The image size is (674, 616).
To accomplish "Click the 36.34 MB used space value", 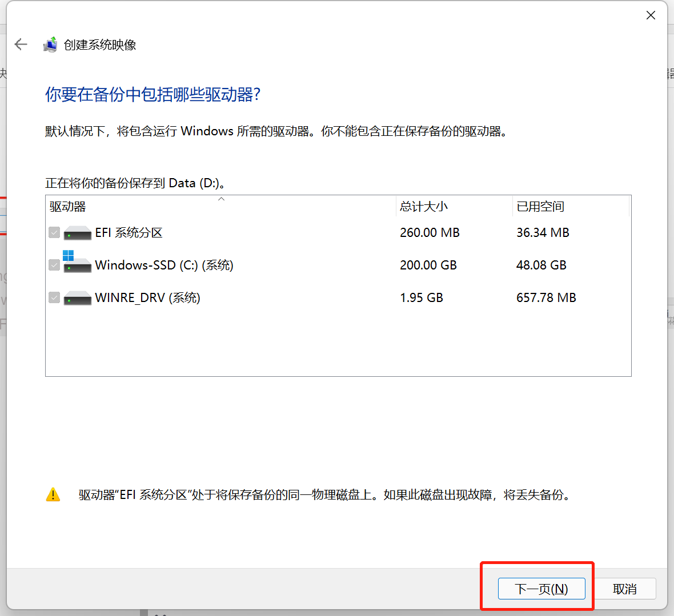I will coord(543,233).
